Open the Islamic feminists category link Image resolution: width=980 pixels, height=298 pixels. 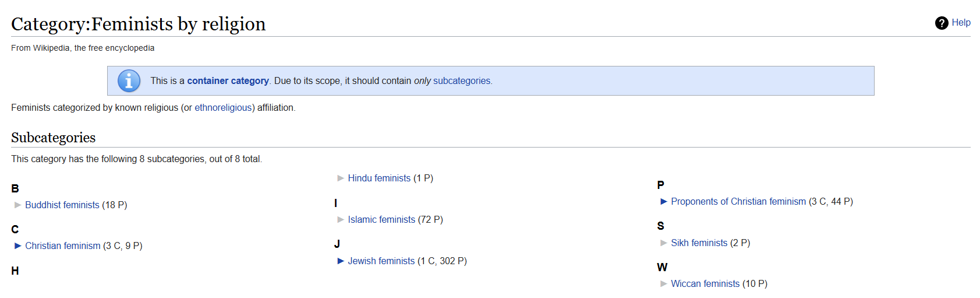click(x=381, y=220)
